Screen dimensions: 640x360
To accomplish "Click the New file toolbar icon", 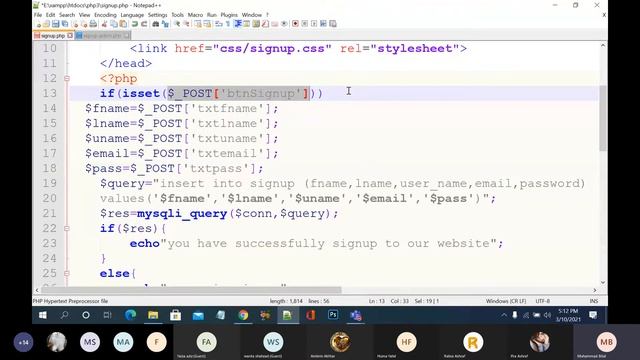I will (x=39, y=24).
